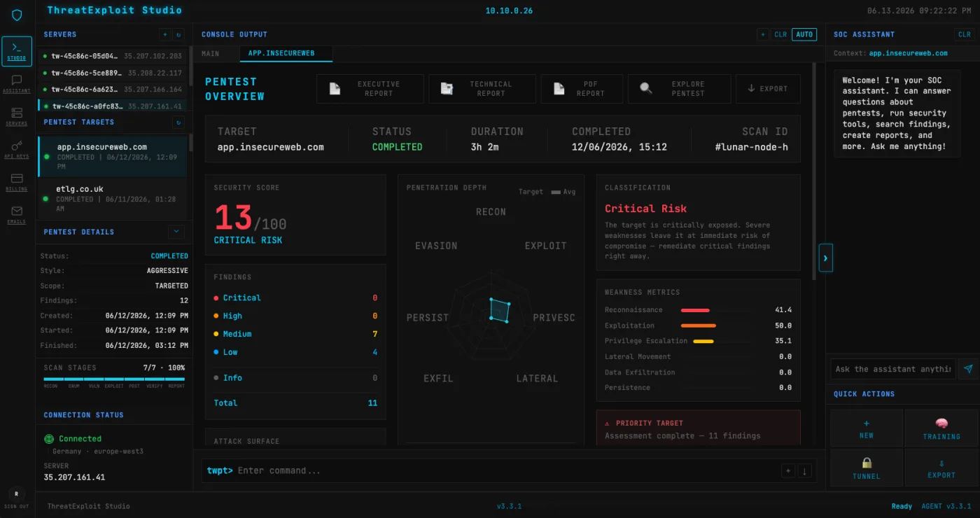
Task: Select server tw-45c86c-5ce889 in the list
Action: (x=114, y=73)
